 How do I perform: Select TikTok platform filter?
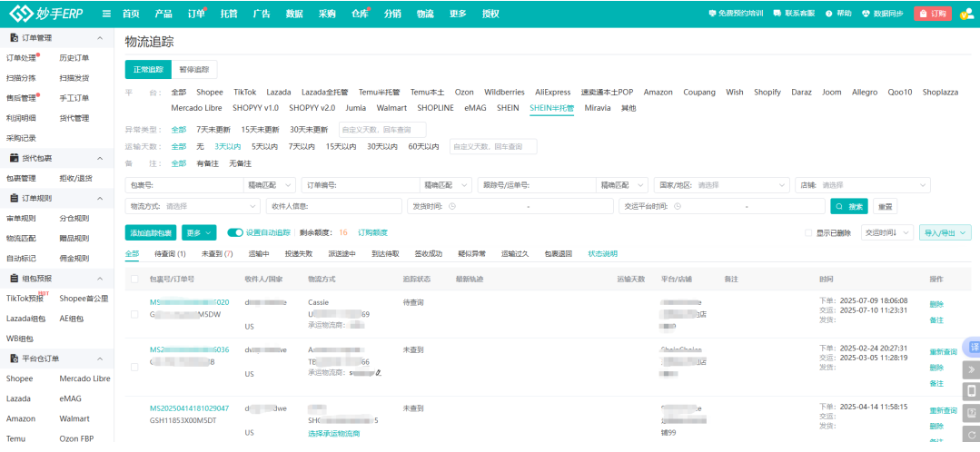click(245, 92)
